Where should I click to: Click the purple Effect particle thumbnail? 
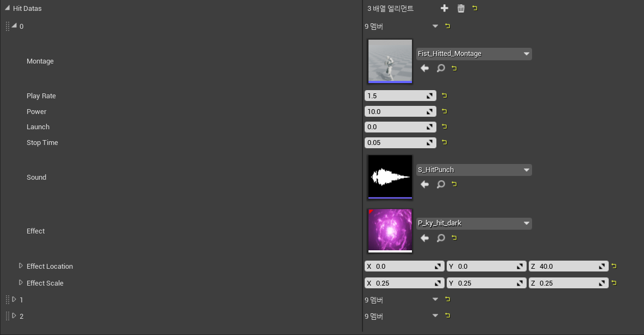pyautogui.click(x=390, y=231)
